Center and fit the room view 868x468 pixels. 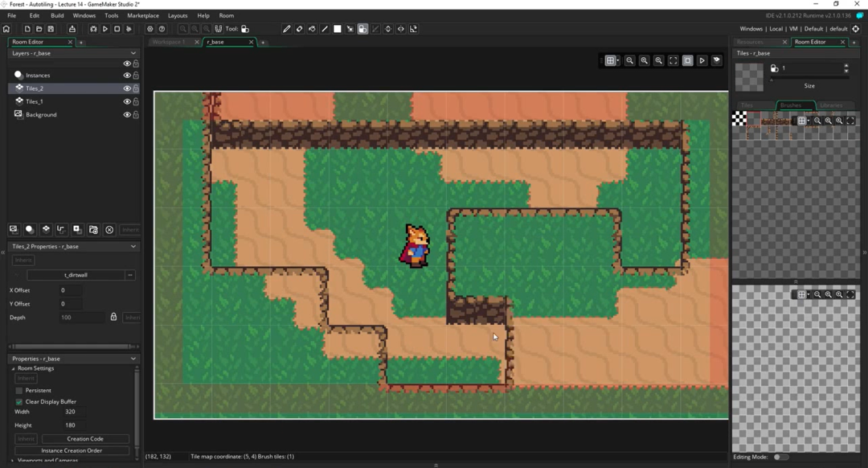(x=674, y=60)
